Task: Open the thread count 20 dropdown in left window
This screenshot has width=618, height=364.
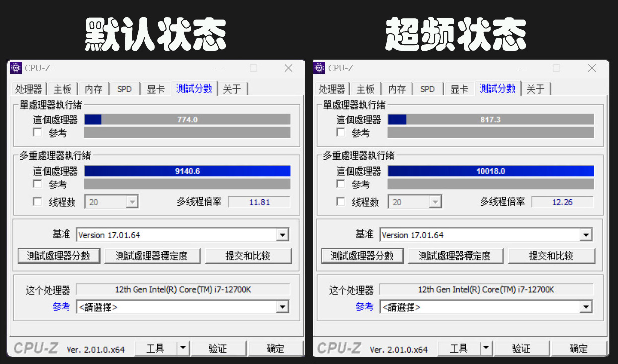Action: [132, 202]
